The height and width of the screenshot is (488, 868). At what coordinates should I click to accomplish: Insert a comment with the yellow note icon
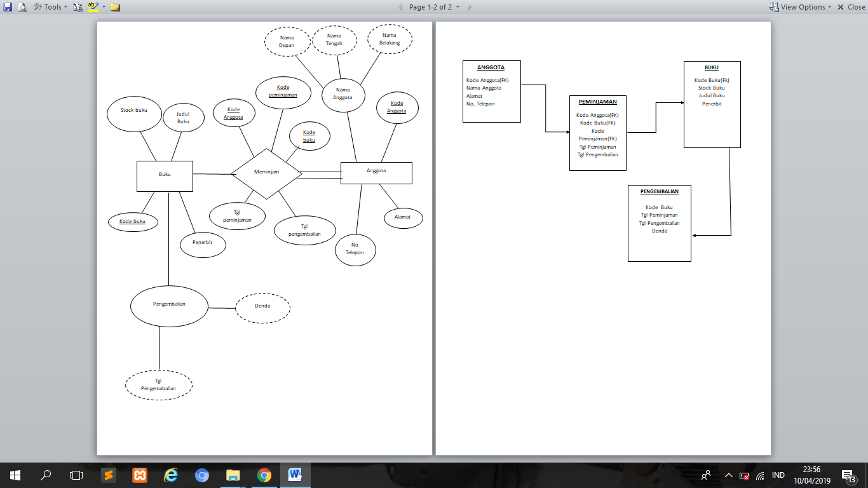pos(115,7)
